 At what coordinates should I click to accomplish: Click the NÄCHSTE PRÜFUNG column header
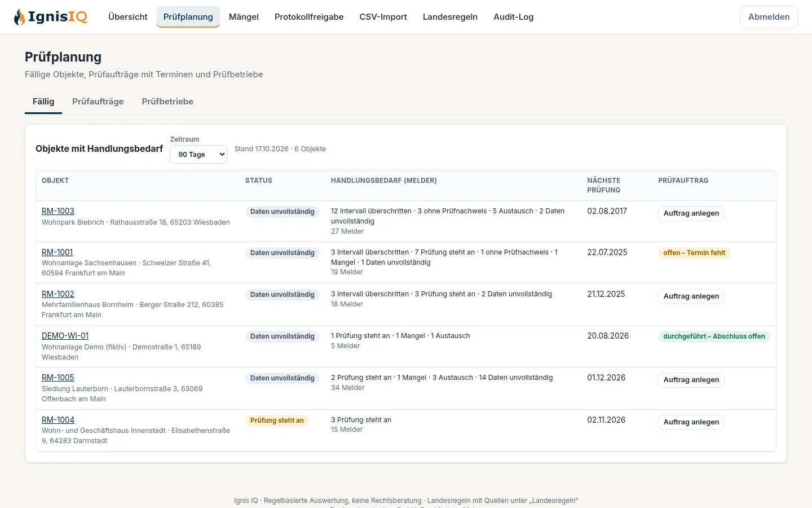[604, 185]
